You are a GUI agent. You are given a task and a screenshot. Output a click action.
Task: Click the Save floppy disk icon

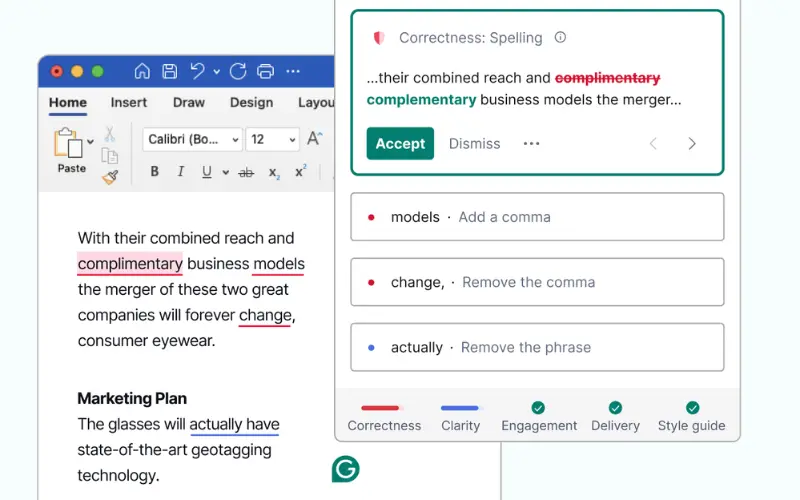tap(169, 71)
